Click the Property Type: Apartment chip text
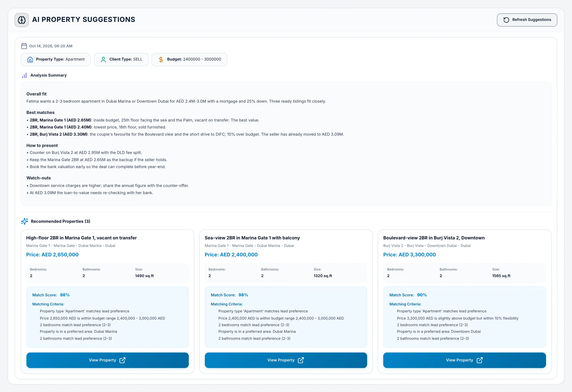Viewport: 572px width, 392px height. 60,59
